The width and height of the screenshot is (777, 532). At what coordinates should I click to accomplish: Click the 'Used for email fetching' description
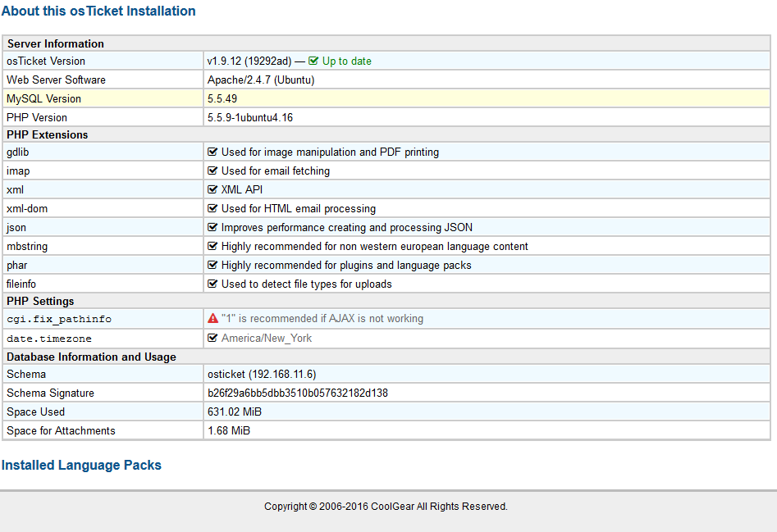click(276, 171)
